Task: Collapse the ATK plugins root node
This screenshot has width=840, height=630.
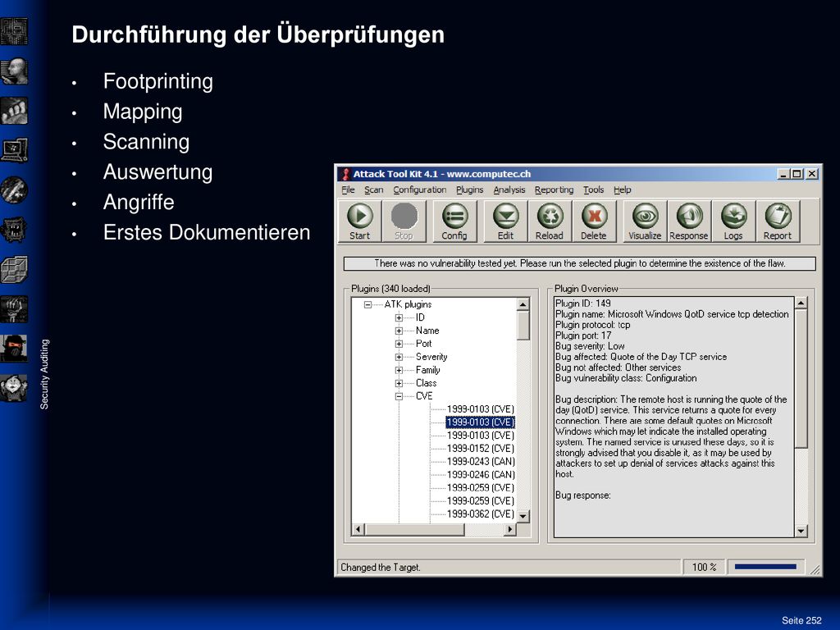Action: (x=367, y=305)
